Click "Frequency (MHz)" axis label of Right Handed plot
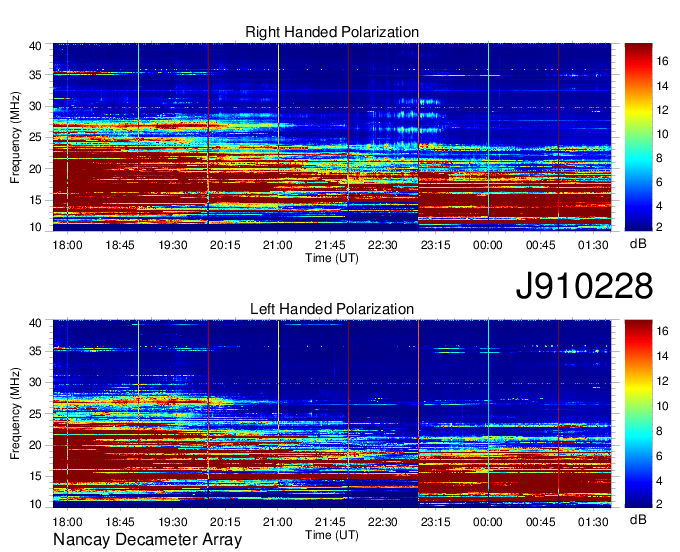 [x=15, y=137]
